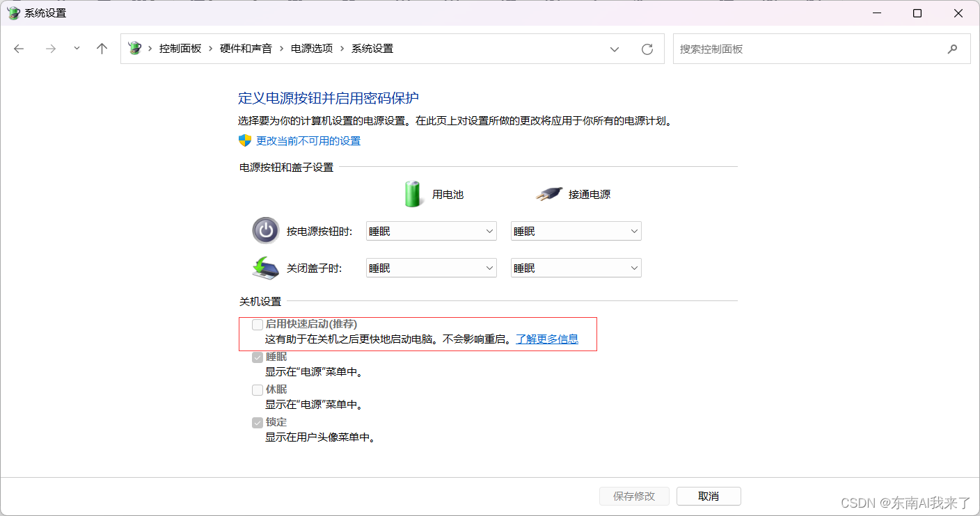Viewport: 980px width, 516px height.
Task: Click the 更改当前不可用的设置 link
Action: point(308,141)
